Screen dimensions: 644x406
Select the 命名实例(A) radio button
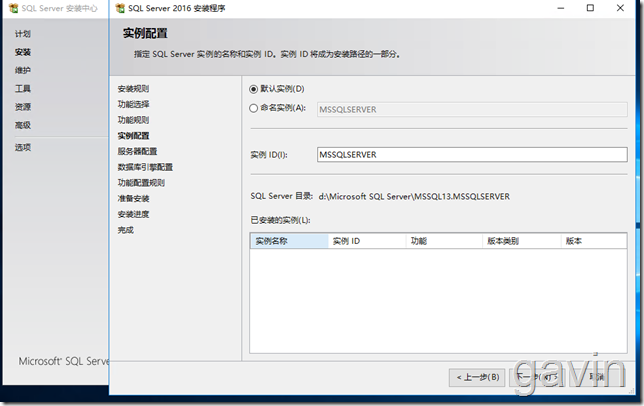point(253,108)
